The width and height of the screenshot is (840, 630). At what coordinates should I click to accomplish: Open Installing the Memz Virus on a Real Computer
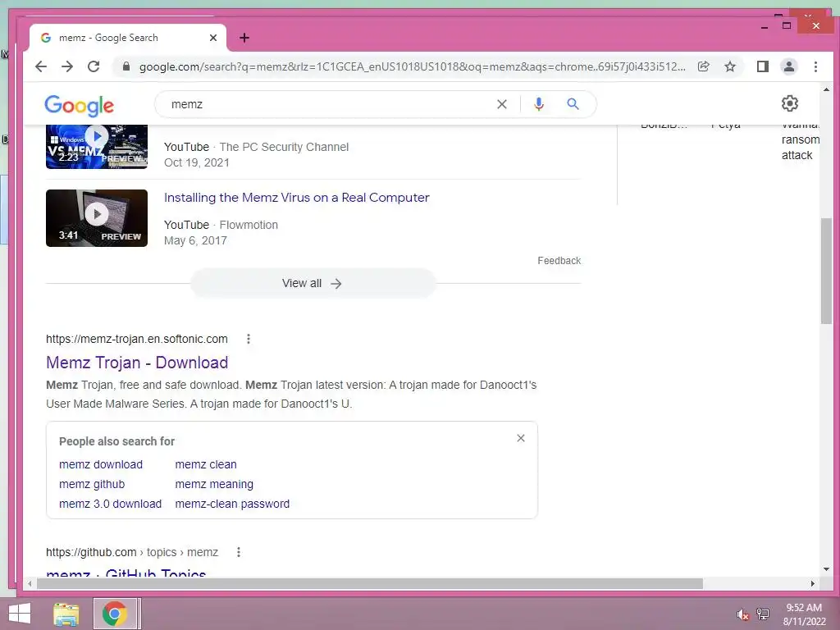click(x=297, y=198)
